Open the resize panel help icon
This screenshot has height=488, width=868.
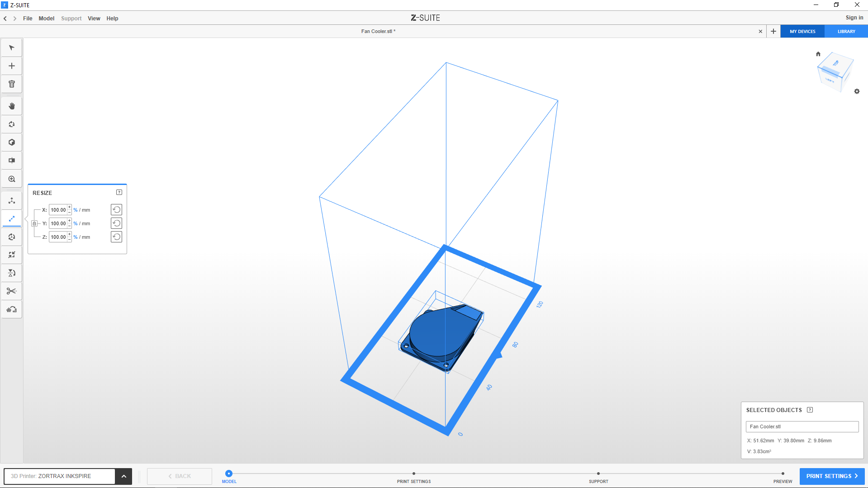pos(119,192)
